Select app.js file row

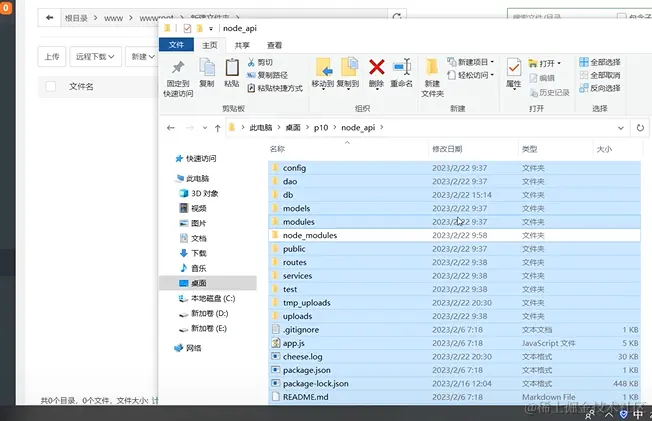[x=454, y=343]
